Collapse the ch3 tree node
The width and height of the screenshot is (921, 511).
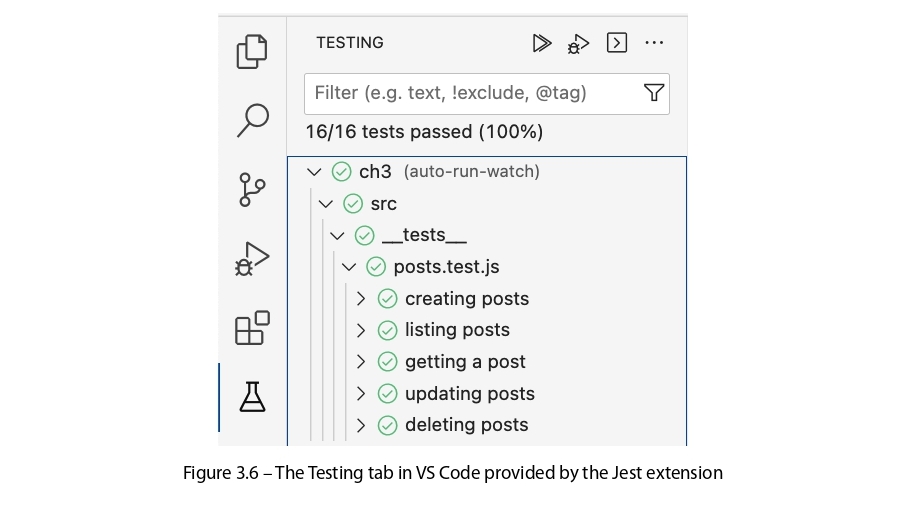tap(314, 172)
